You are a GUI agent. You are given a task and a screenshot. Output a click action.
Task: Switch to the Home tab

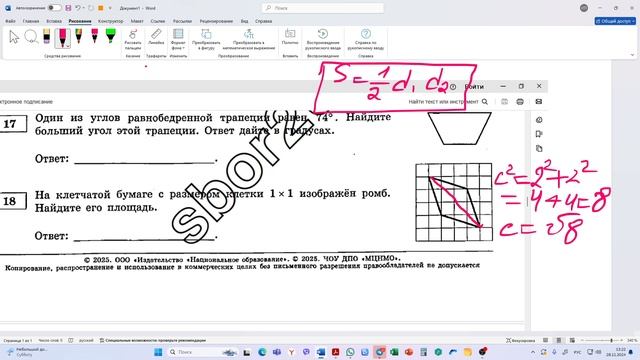(x=31, y=21)
